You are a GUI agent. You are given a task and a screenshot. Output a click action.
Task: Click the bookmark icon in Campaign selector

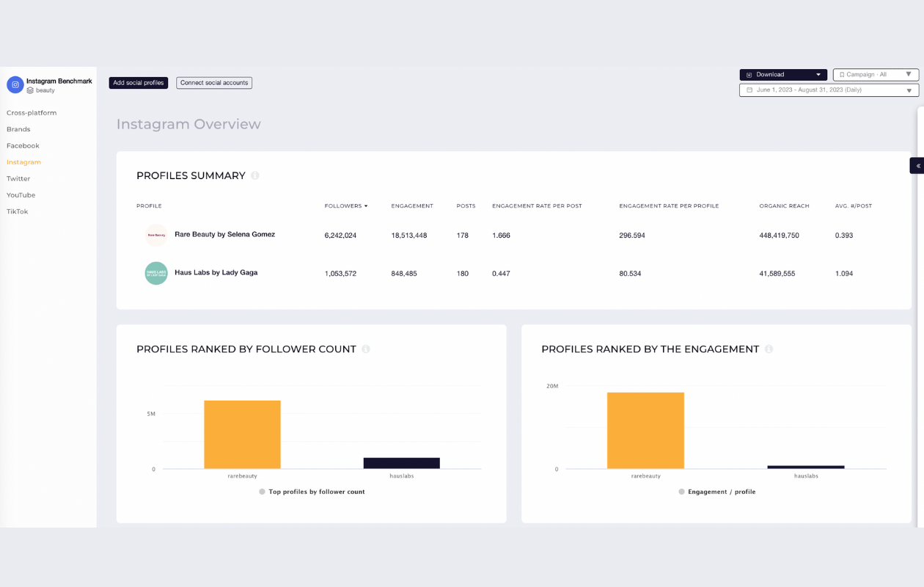click(x=842, y=75)
